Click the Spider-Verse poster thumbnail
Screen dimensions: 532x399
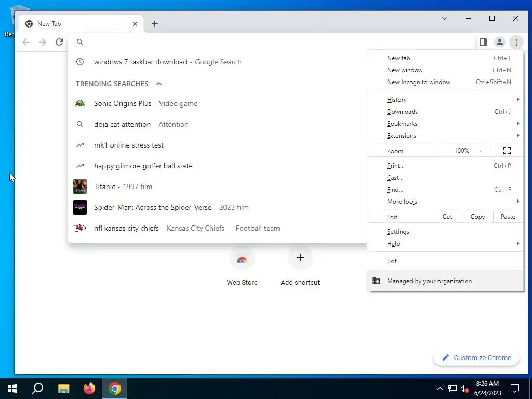tap(80, 207)
